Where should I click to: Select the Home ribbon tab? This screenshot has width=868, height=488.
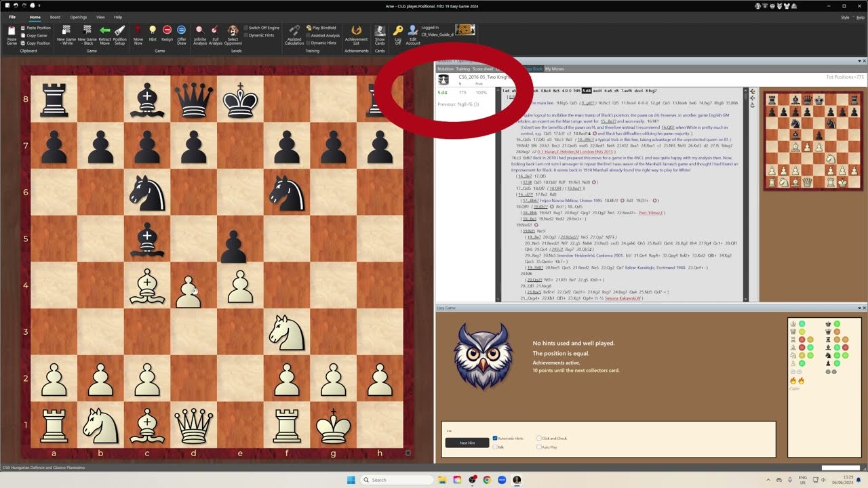(x=35, y=17)
